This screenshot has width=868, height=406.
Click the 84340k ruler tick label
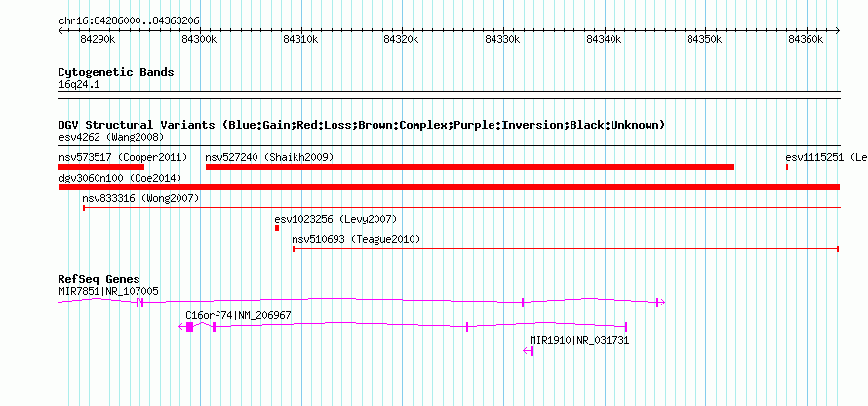(x=604, y=39)
